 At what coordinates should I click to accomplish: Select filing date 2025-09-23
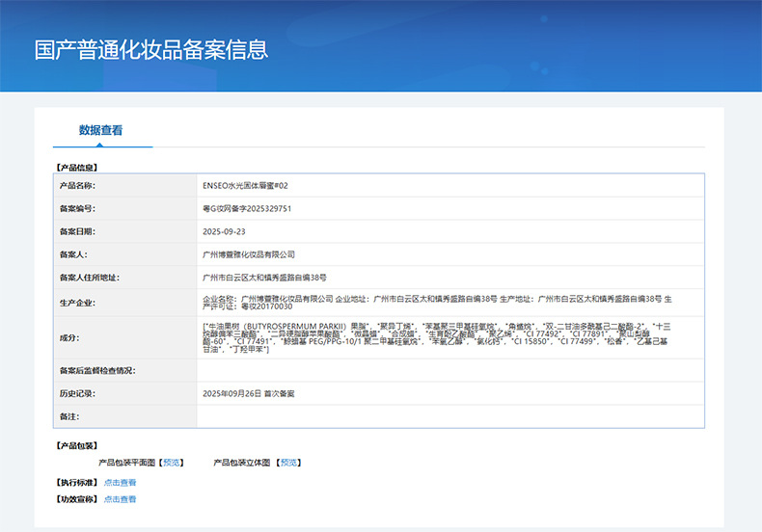click(x=224, y=231)
